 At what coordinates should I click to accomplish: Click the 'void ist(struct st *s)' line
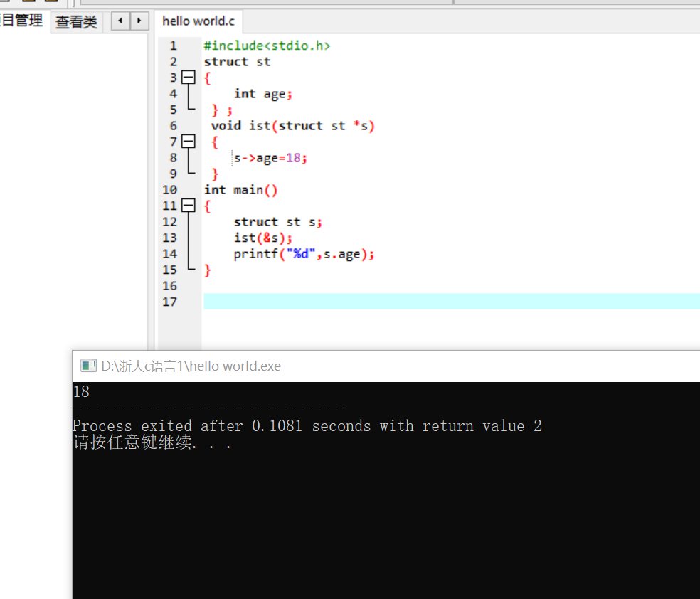[x=293, y=126]
